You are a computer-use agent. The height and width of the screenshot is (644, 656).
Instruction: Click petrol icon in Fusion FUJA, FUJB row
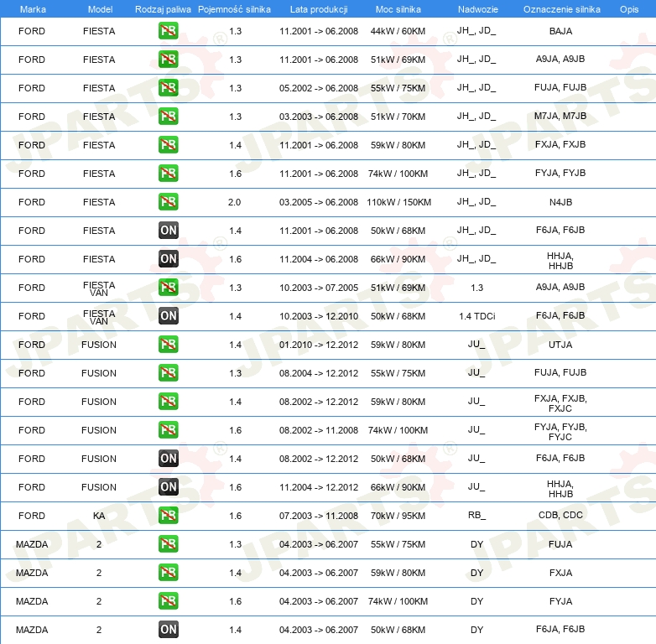pos(168,372)
